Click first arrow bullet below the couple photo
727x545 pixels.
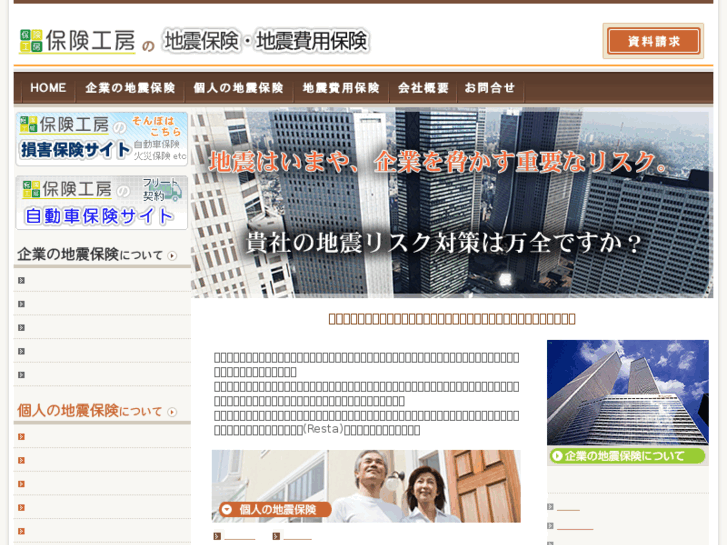pyautogui.click(x=217, y=536)
